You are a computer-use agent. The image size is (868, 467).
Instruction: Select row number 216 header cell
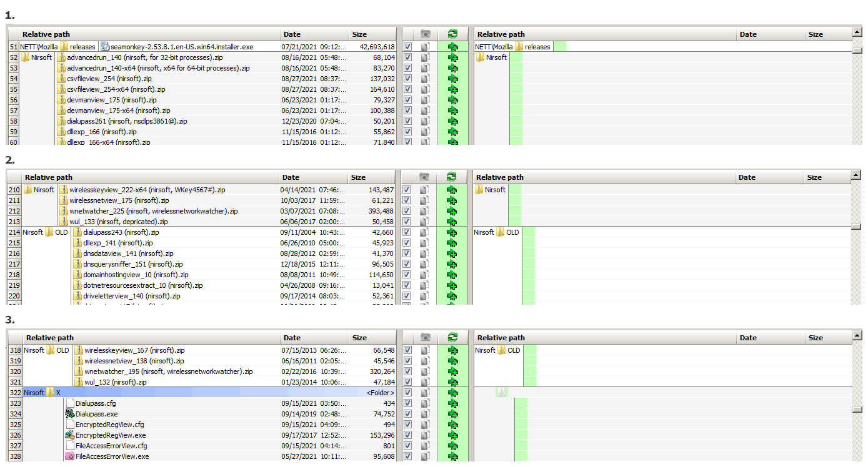(14, 253)
